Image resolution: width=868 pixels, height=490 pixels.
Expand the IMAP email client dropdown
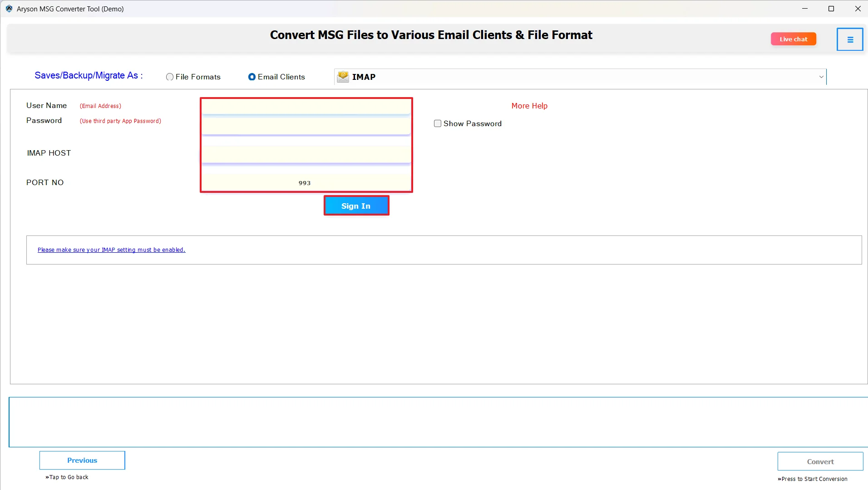[x=577, y=77]
